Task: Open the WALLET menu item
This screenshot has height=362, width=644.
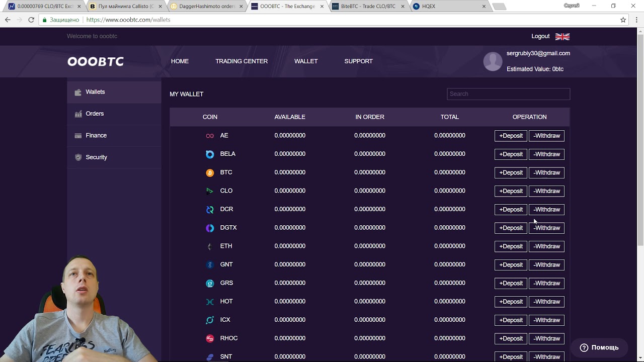Action: (306, 61)
